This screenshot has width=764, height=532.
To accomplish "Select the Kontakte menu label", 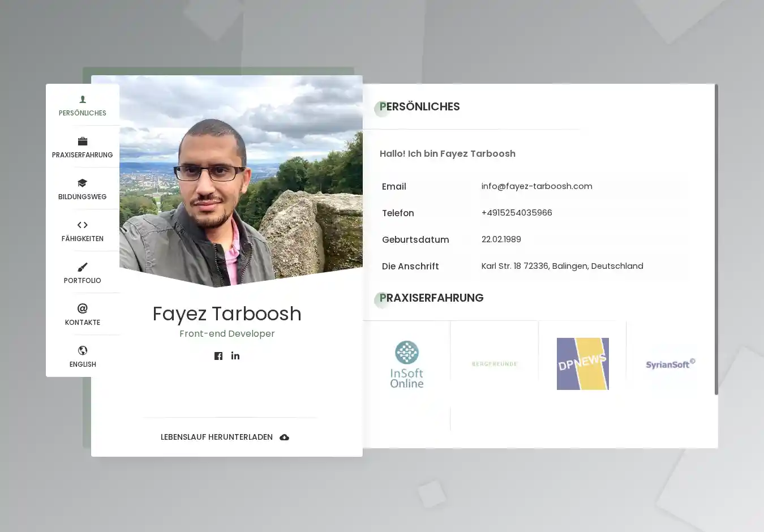I will pyautogui.click(x=83, y=323).
